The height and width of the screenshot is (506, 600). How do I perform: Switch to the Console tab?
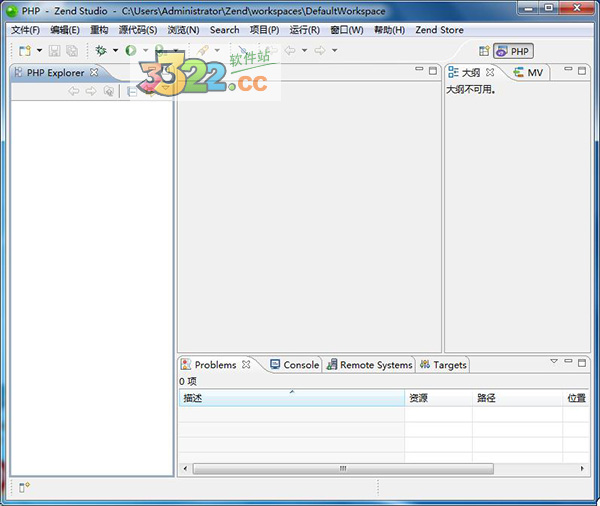tap(295, 365)
